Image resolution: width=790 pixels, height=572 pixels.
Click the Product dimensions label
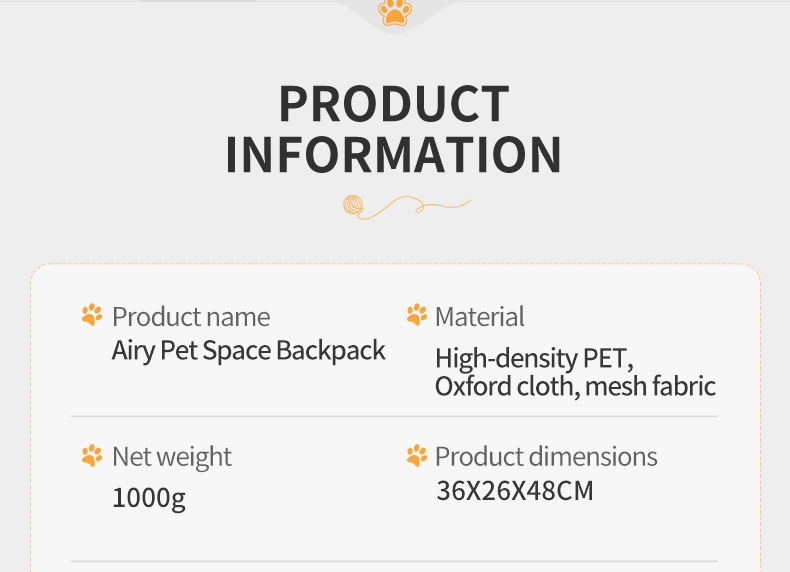tap(546, 457)
